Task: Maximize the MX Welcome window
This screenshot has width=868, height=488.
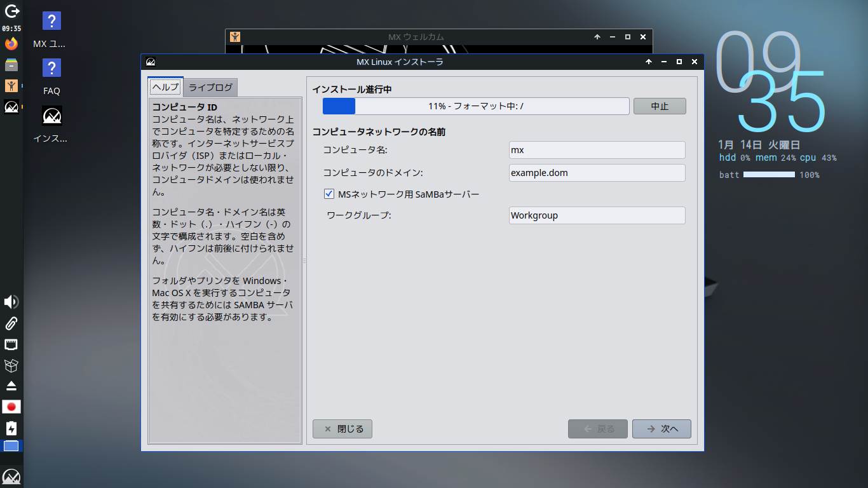Action: click(x=628, y=37)
